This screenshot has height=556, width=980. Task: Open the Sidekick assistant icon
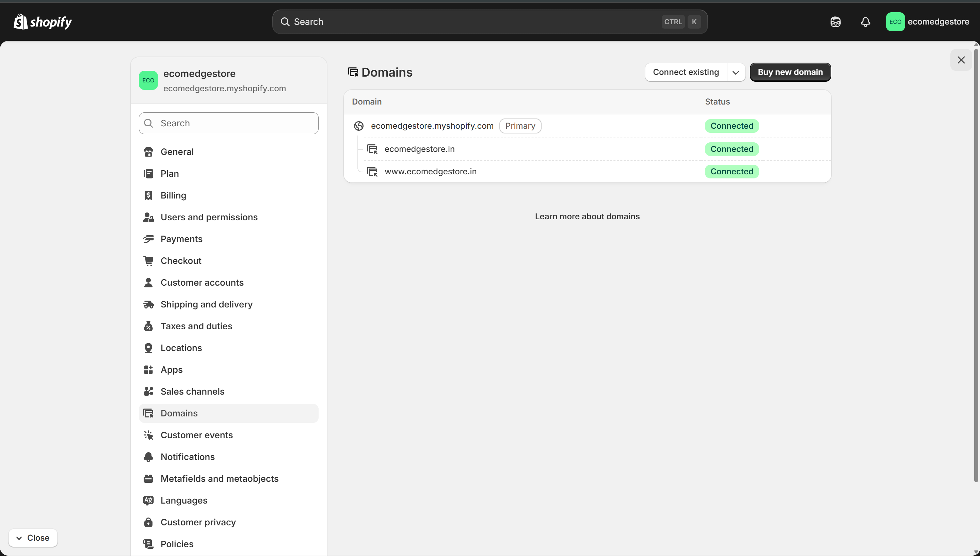point(835,22)
